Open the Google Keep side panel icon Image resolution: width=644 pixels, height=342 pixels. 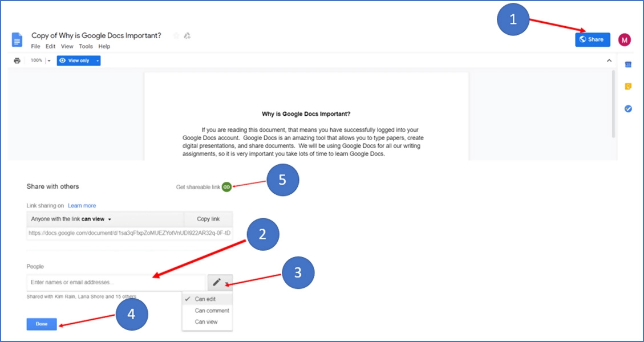click(x=628, y=86)
